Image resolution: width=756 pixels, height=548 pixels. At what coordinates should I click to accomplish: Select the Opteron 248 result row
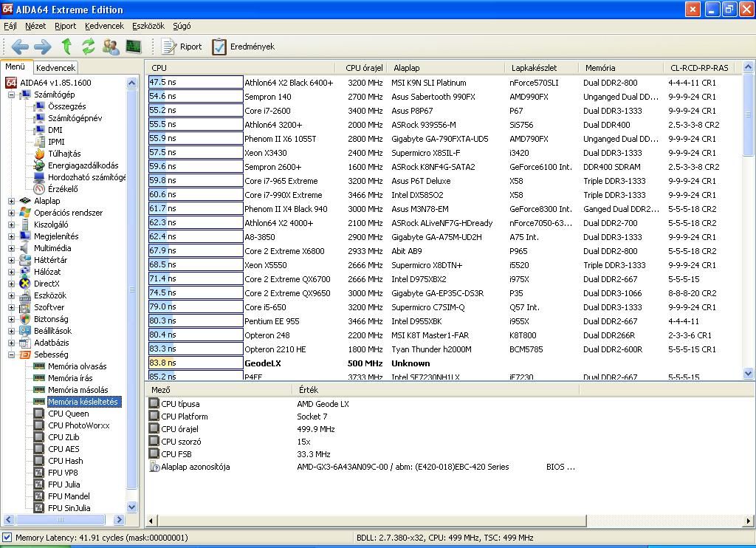[x=444, y=335]
